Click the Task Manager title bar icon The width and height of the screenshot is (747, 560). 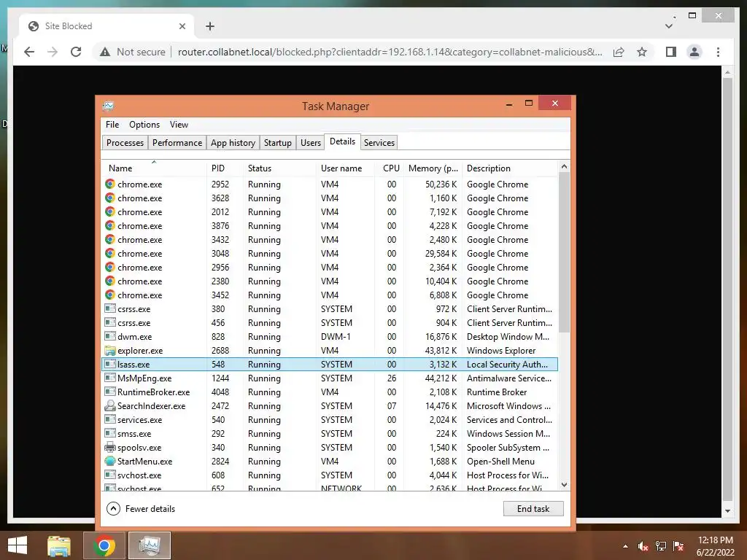pos(109,106)
